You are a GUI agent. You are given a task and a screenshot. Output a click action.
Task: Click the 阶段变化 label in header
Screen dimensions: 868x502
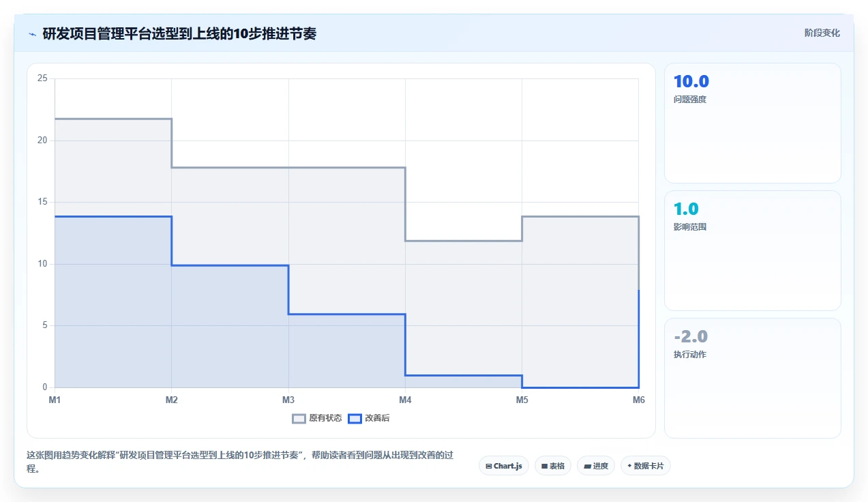(822, 33)
